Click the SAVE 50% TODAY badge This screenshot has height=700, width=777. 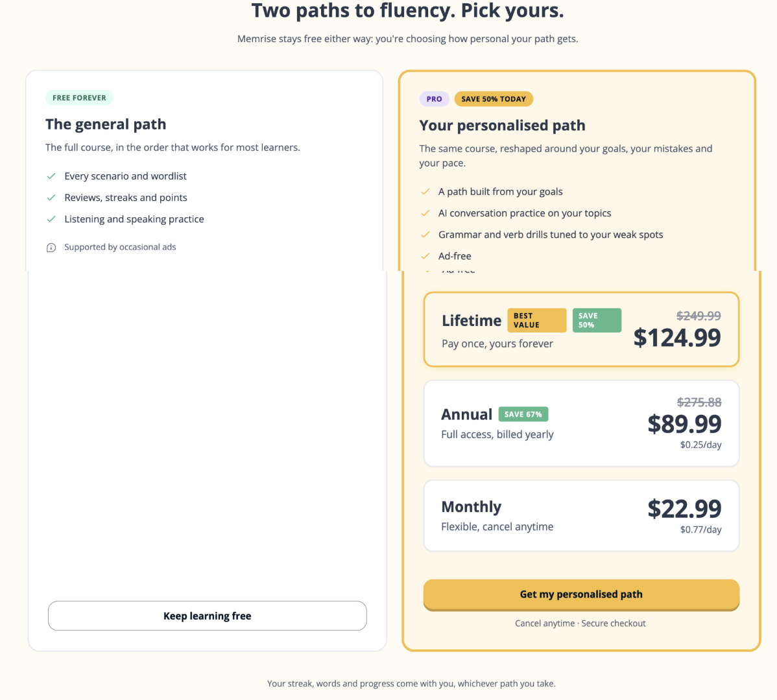[494, 99]
